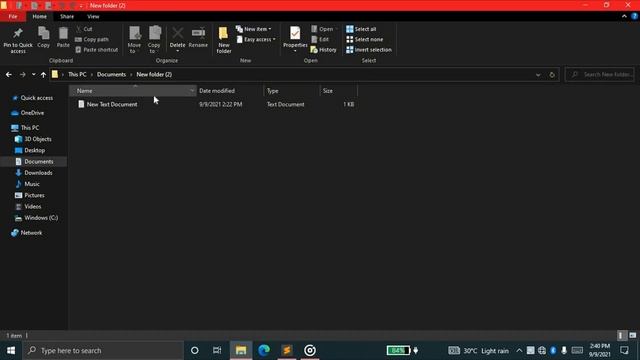
Task: Click Documents in address breadcrumb
Action: click(x=111, y=75)
